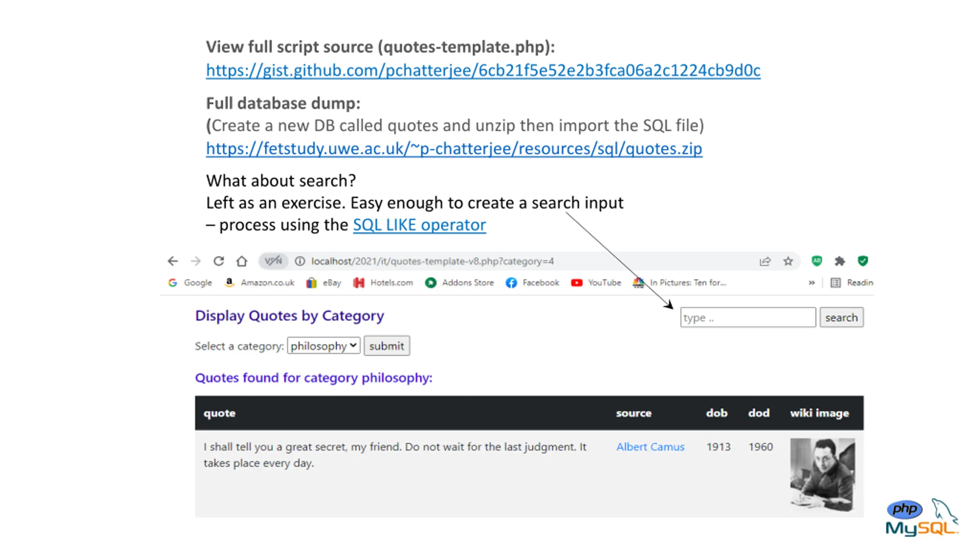Screen dimensions: 980x551
Task: Click the site information icon
Action: pos(300,261)
